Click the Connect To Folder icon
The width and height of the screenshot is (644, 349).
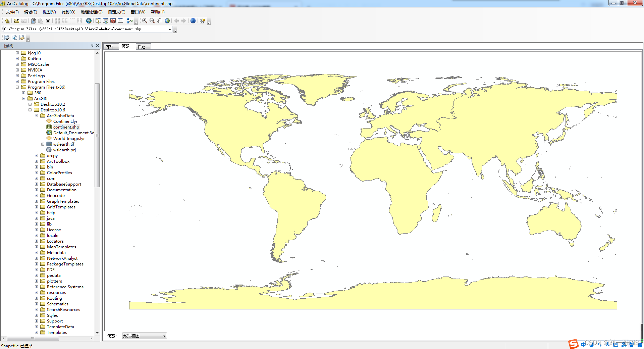tap(16, 21)
